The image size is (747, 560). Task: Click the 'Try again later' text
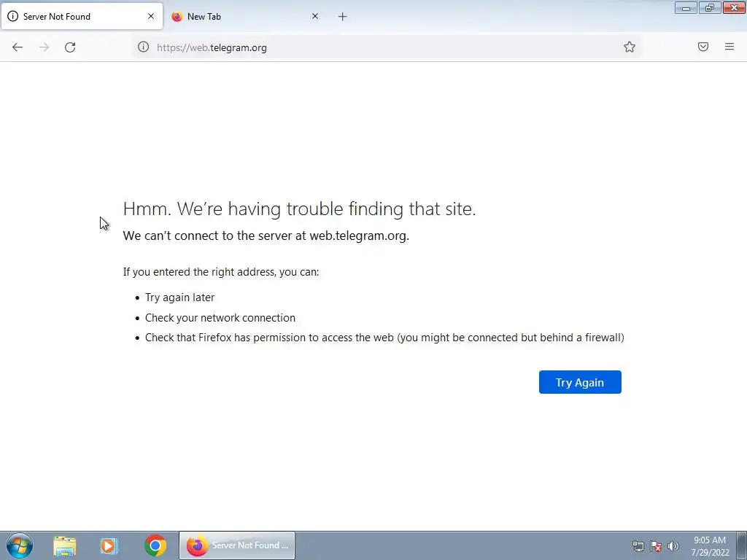179,297
